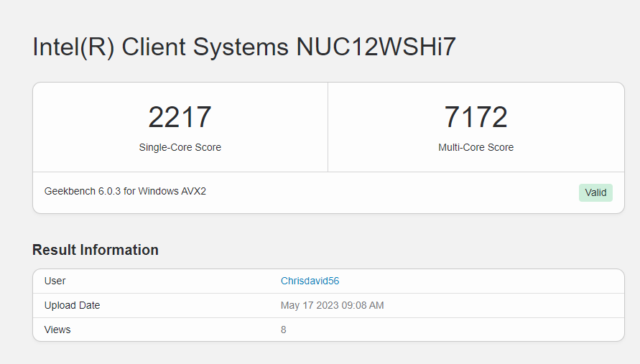
Task: Click the divider between the two scores
Action: pyautogui.click(x=328, y=127)
